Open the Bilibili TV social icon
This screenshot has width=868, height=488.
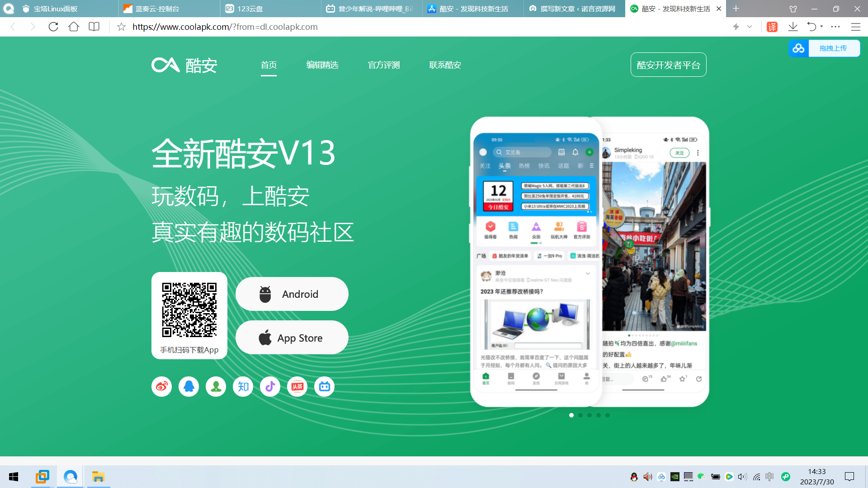point(324,386)
